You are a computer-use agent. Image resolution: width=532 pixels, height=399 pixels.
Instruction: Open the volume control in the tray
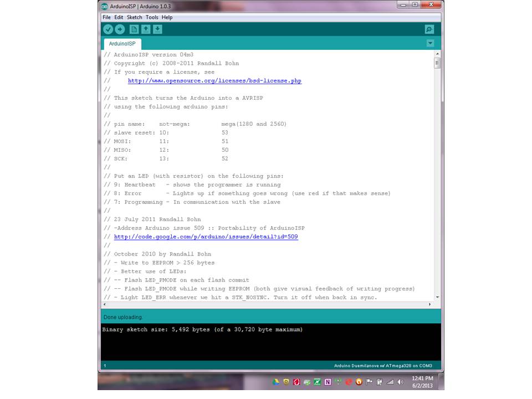pos(399,382)
